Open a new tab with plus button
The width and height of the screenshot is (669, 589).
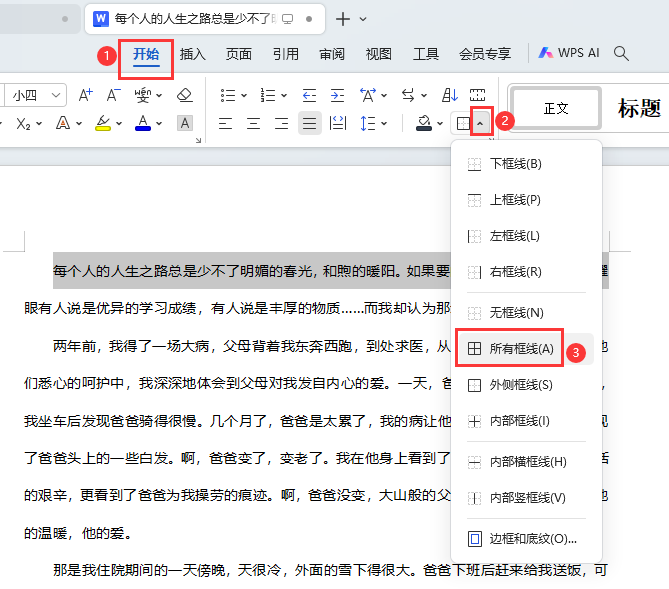click(x=343, y=19)
